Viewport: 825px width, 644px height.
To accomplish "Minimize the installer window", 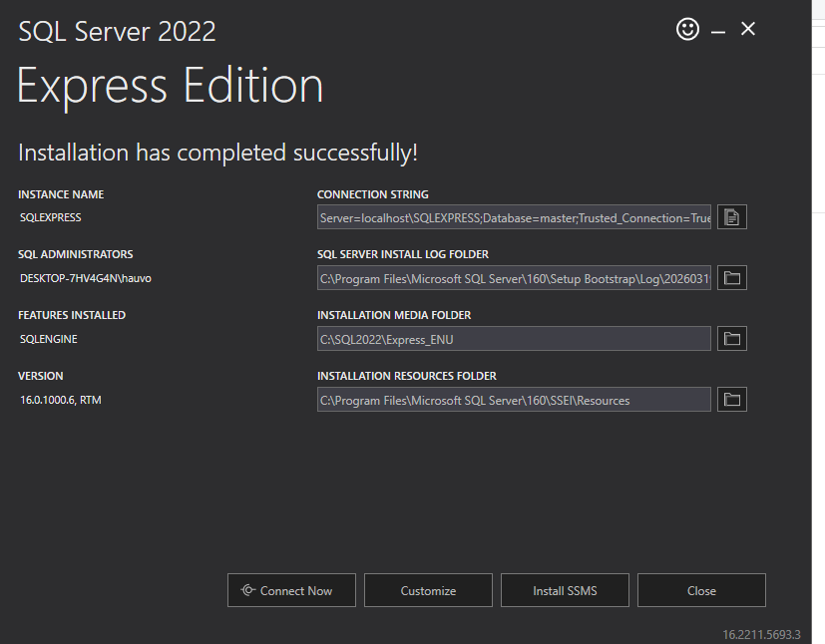I will click(718, 32).
